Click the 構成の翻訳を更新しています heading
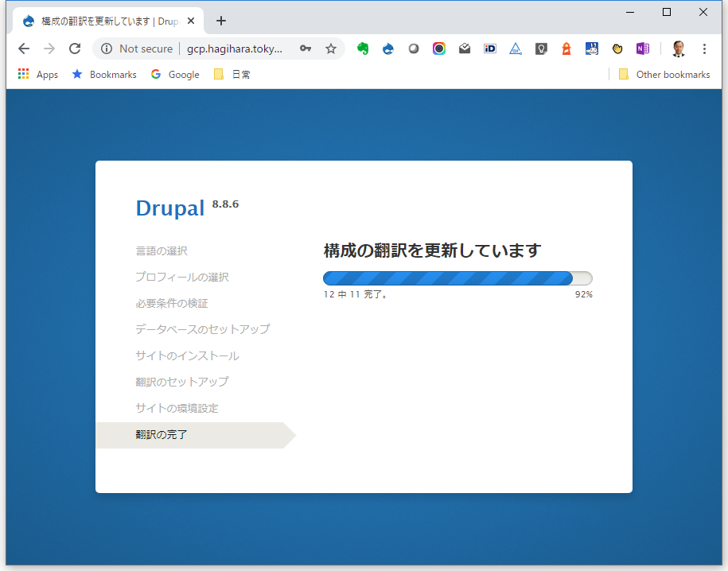 point(432,251)
